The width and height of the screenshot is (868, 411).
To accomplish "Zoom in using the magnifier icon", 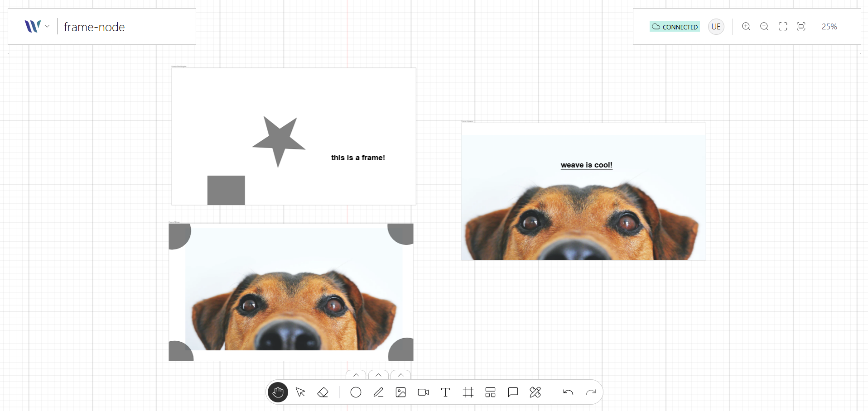I will [x=746, y=26].
